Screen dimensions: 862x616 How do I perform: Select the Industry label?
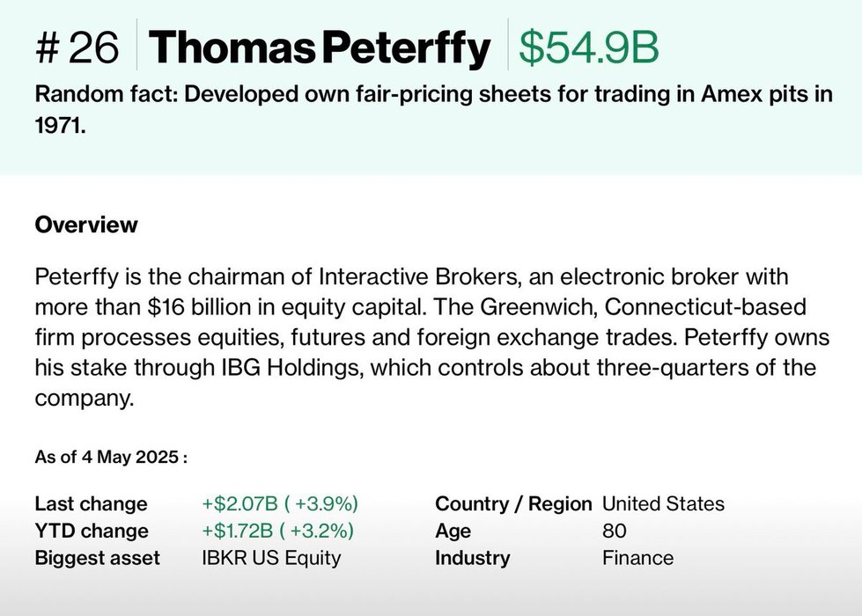click(472, 558)
